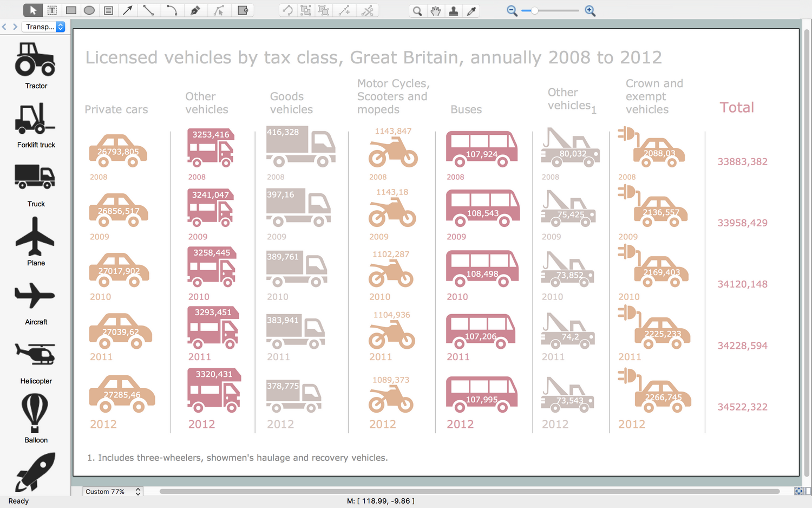Select the 2010 electric car showing 2169,403

(653, 266)
